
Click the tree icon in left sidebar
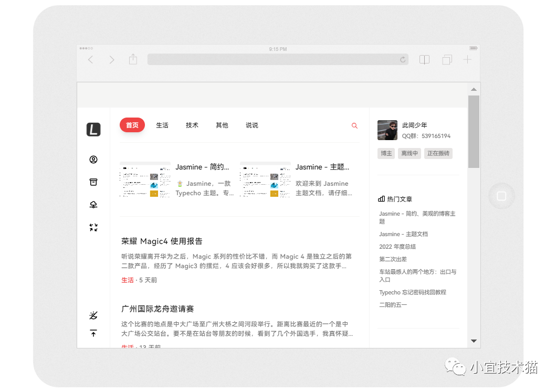[93, 205]
